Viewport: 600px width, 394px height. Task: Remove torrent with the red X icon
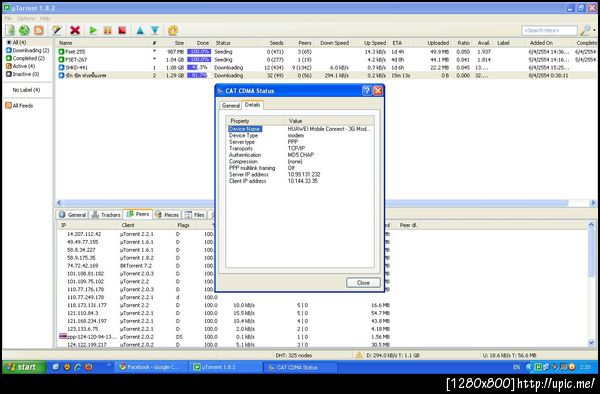75,30
